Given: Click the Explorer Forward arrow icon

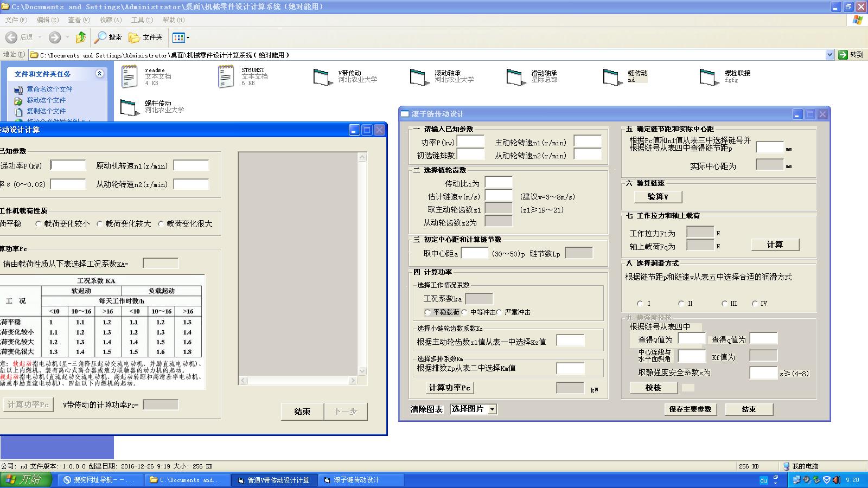Looking at the screenshot, I should click(x=55, y=37).
